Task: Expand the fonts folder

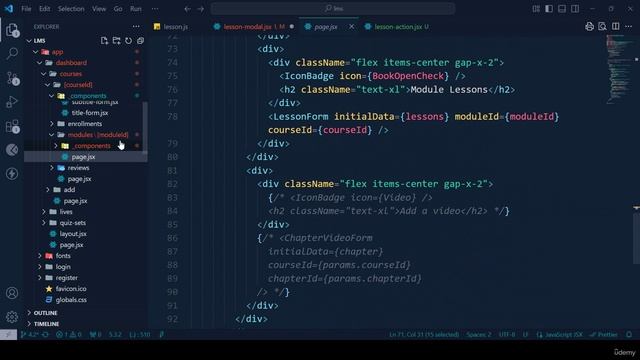Action: coord(40,256)
